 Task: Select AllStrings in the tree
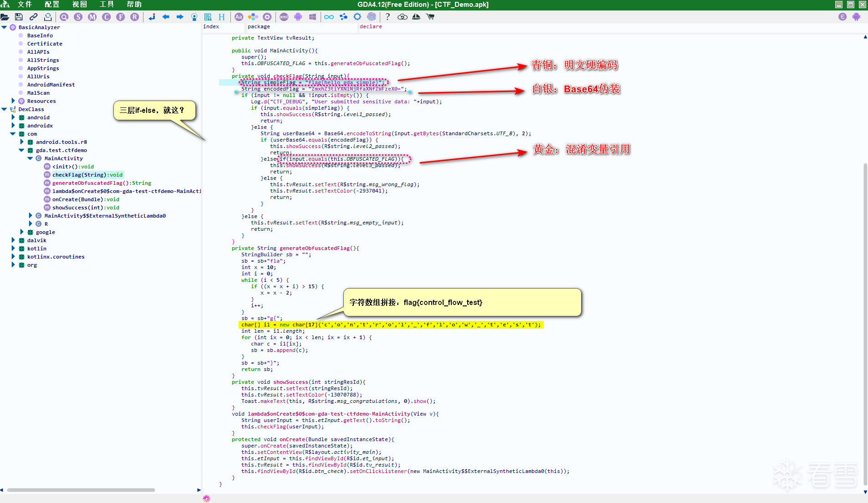(43, 60)
